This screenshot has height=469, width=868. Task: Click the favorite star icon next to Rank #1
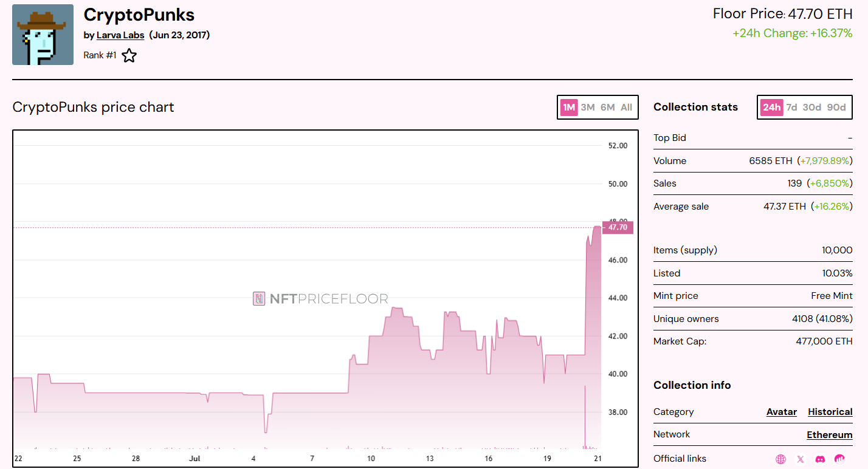click(x=129, y=56)
